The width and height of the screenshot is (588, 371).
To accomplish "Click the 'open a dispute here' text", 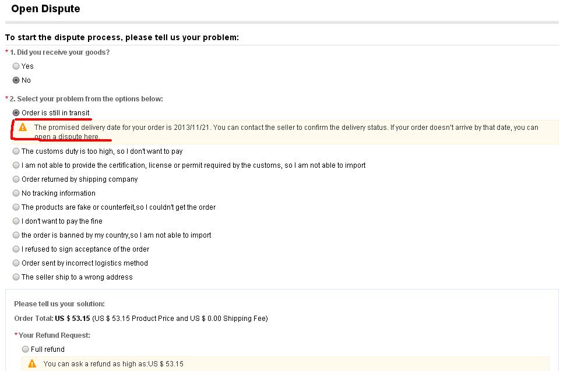I will 67,137.
